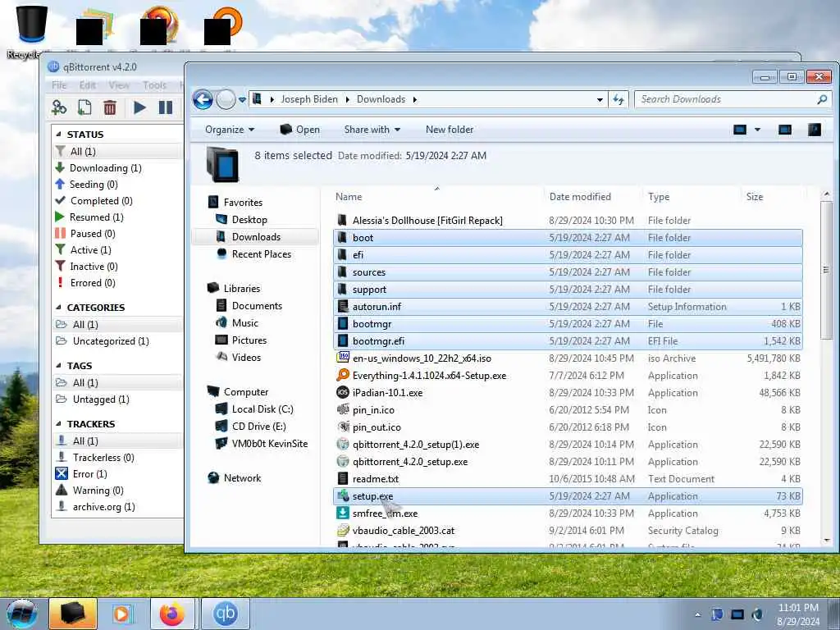840x630 pixels.
Task: Click qBittorrent Pause icon
Action: 166,107
